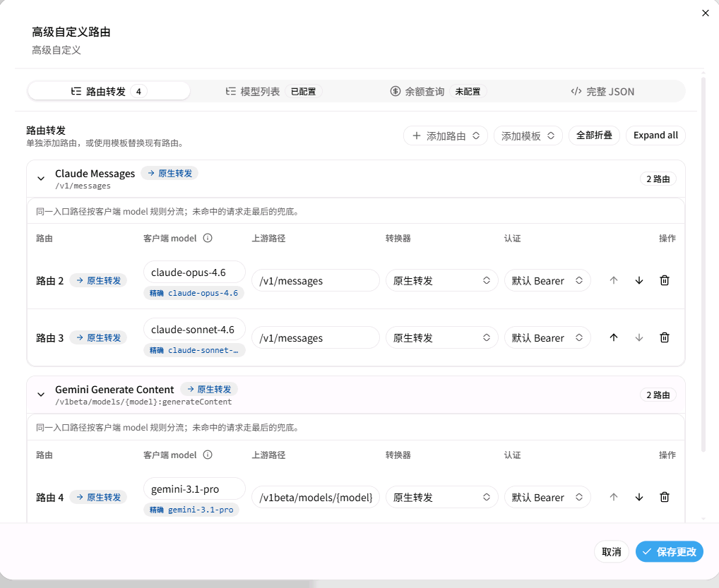Viewport: 719px width, 588px height.
Task: Open the 添加模板 dropdown
Action: coord(528,136)
